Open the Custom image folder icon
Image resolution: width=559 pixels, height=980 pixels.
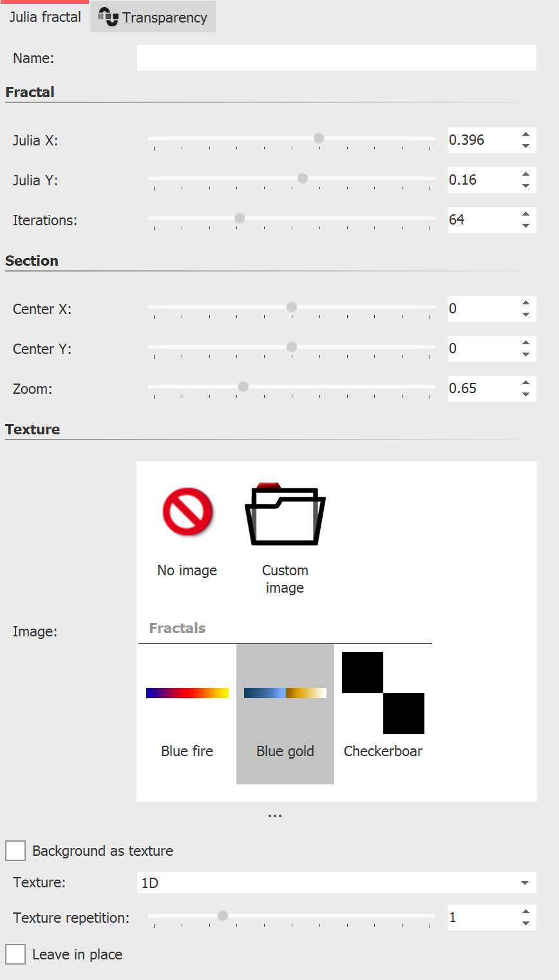coord(285,514)
